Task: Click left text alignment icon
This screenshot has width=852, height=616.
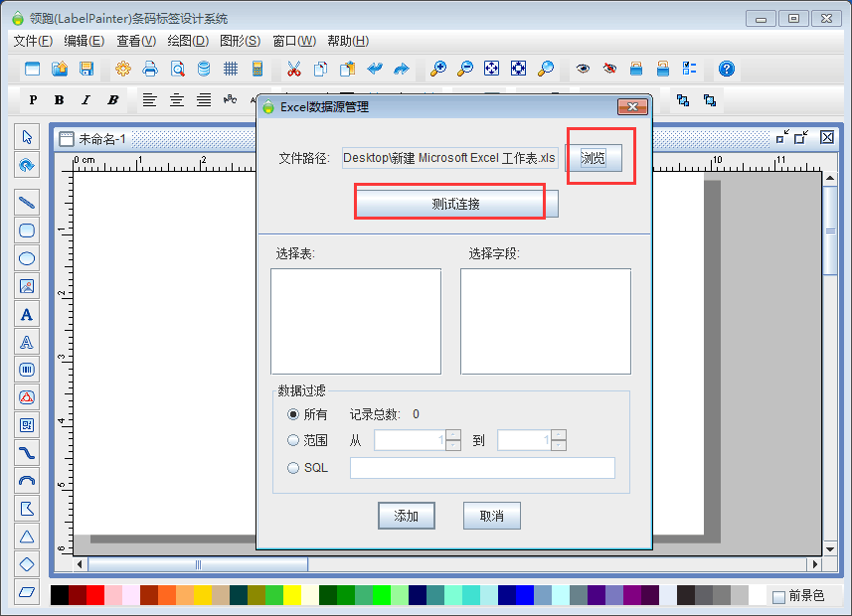Action: [x=149, y=100]
